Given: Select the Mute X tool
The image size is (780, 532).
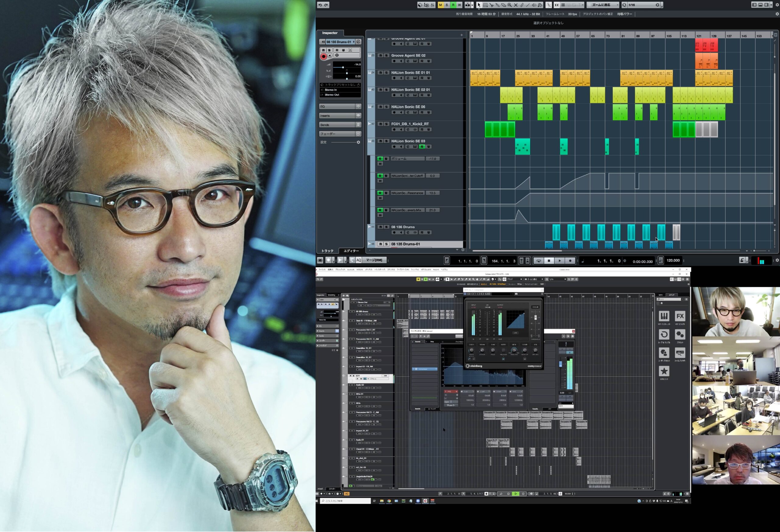Looking at the screenshot, I should [x=516, y=5].
